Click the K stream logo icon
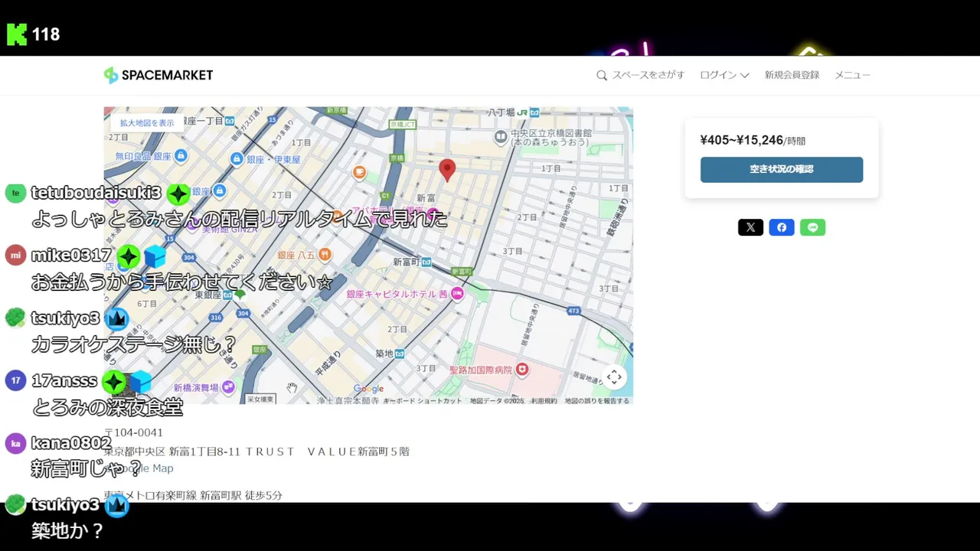The height and width of the screenshot is (551, 980). tap(17, 34)
